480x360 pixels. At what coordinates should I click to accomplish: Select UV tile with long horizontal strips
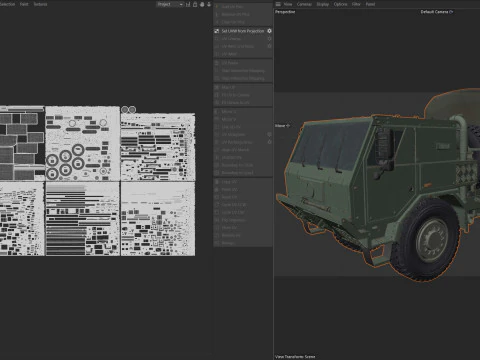[x=82, y=219]
